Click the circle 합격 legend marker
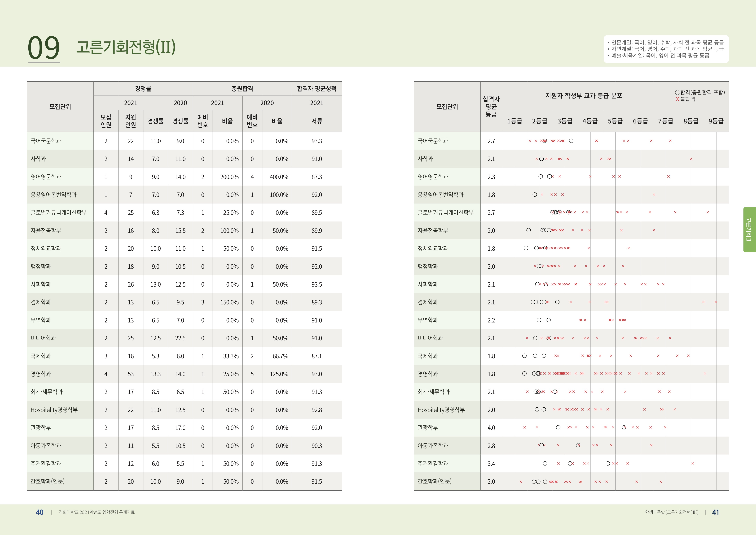The height and width of the screenshot is (535, 756). [x=677, y=93]
